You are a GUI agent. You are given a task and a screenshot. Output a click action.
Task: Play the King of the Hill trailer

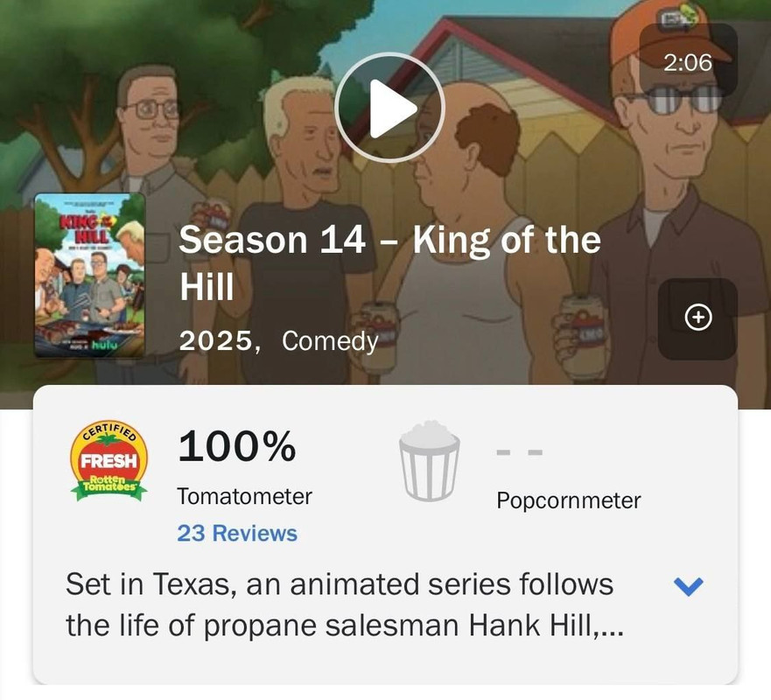[389, 107]
